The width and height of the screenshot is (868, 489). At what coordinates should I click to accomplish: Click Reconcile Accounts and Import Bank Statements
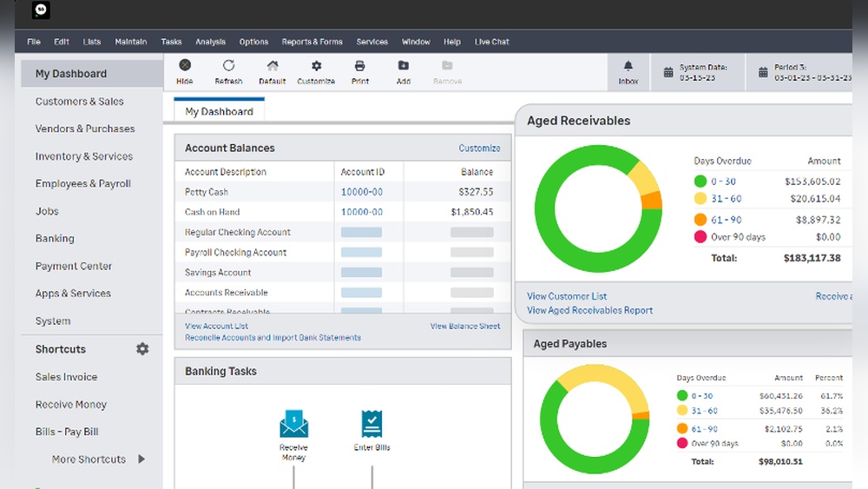pos(273,337)
